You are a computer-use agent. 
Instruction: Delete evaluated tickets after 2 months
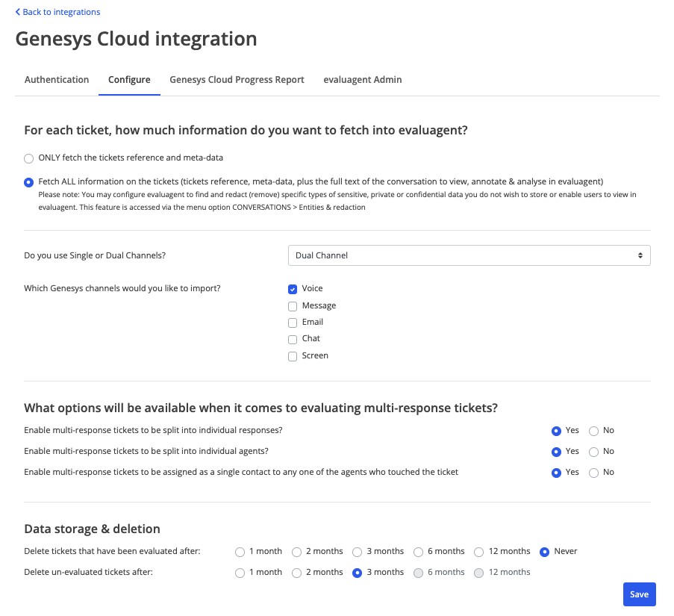coord(296,552)
